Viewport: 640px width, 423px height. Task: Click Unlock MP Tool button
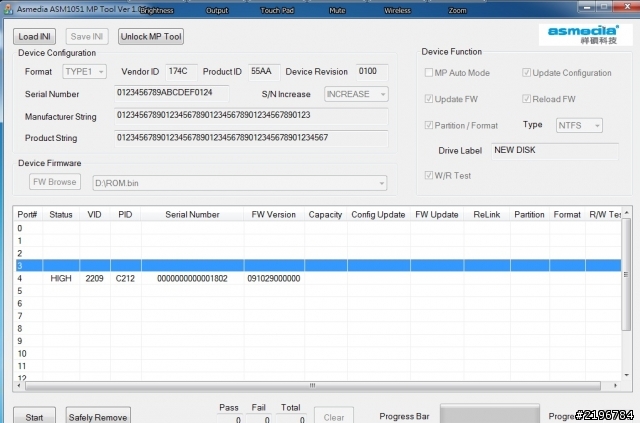tap(151, 37)
